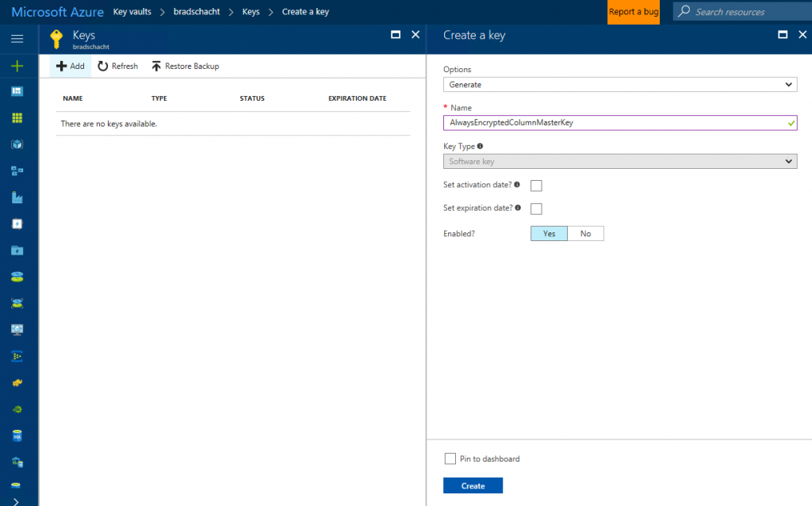This screenshot has width=812, height=506.
Task: Tick the Pin to dashboard checkbox
Action: [450, 459]
